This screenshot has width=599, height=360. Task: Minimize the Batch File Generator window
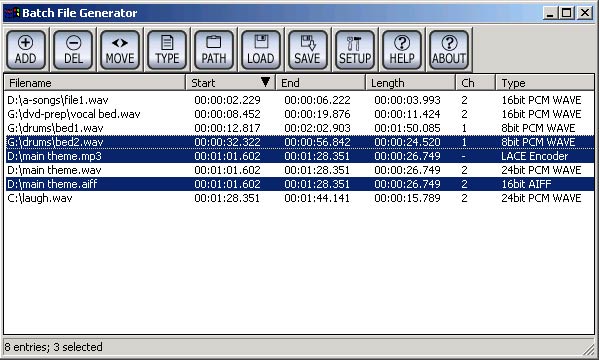pyautogui.click(x=550, y=13)
